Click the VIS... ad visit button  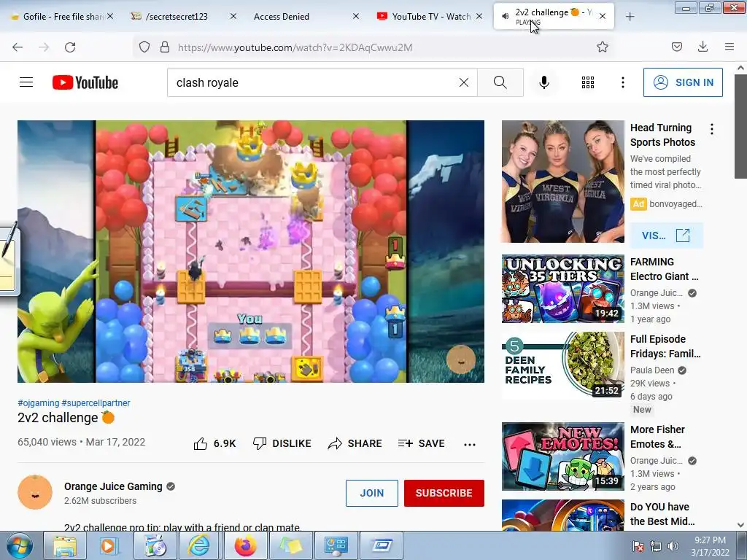pyautogui.click(x=666, y=236)
